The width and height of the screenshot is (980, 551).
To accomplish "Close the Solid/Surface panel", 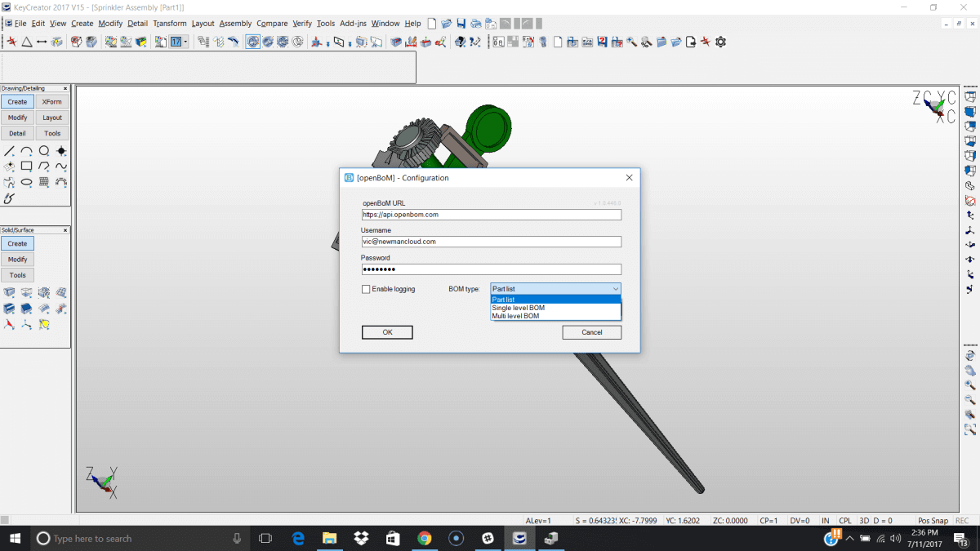I will tap(65, 230).
